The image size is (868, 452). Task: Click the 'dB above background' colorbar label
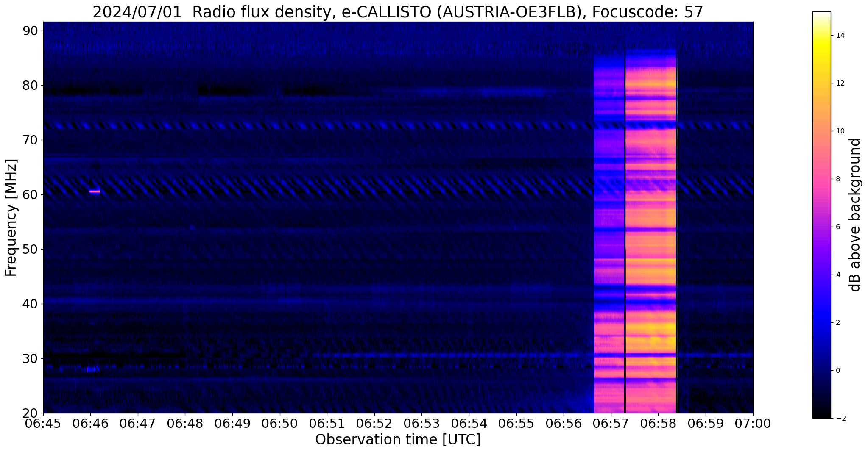pos(855,215)
